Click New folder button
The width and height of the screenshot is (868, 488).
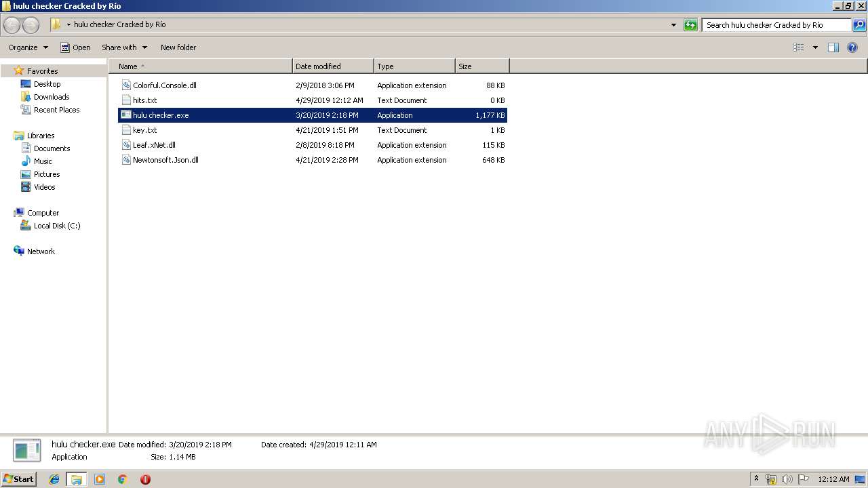tap(178, 47)
